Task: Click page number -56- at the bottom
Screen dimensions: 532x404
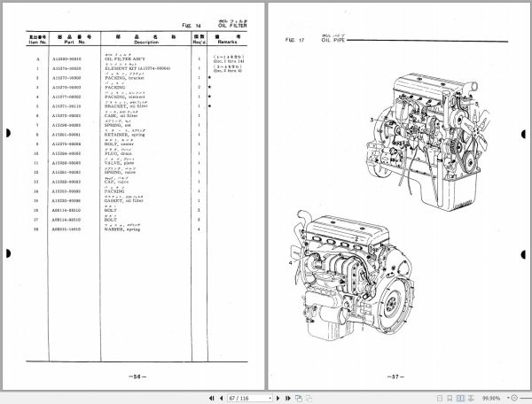Action: point(137,377)
